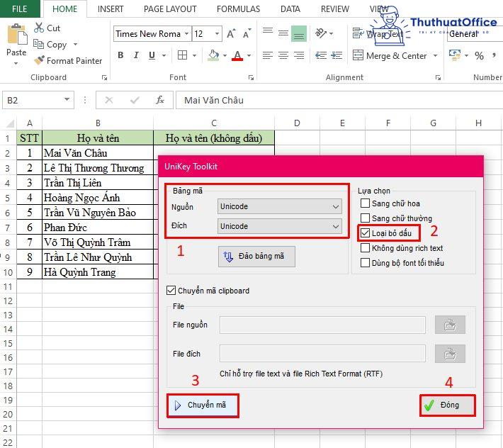Open Clipboard pane launcher

coord(104,77)
